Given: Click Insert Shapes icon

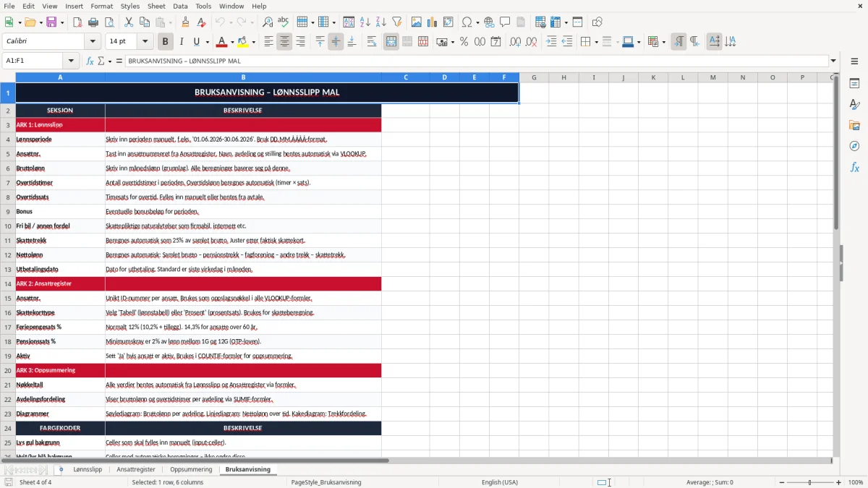Looking at the screenshot, I should [x=597, y=22].
